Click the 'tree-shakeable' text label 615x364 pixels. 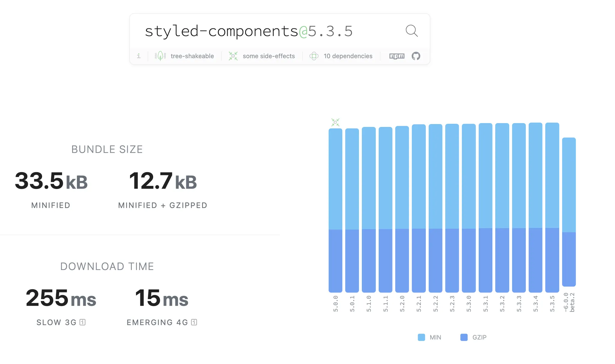pos(192,56)
